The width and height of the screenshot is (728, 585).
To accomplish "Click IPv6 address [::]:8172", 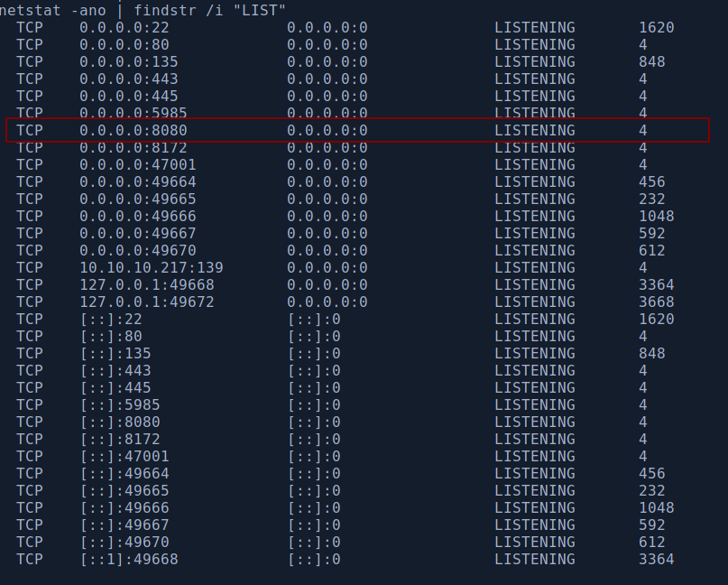I will click(120, 440).
